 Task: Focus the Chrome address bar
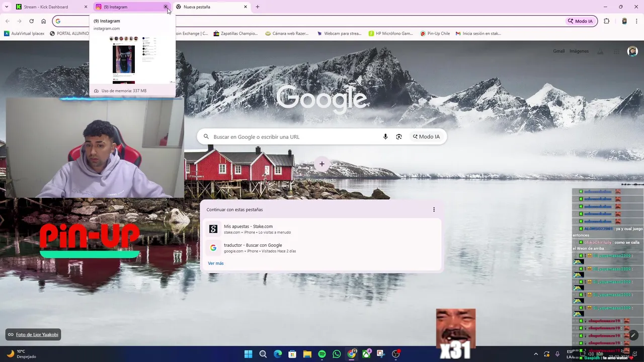tap(325, 21)
